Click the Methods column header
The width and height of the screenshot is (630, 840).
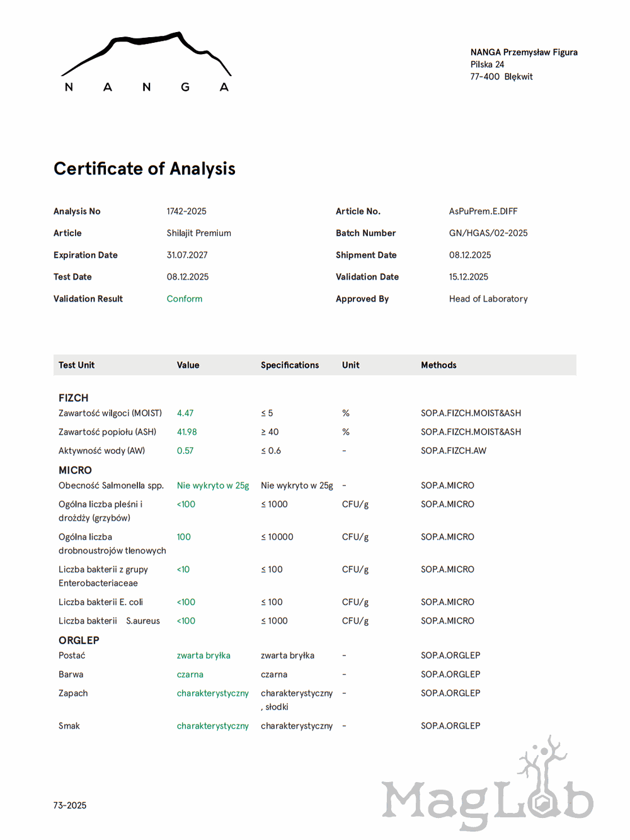(x=438, y=365)
